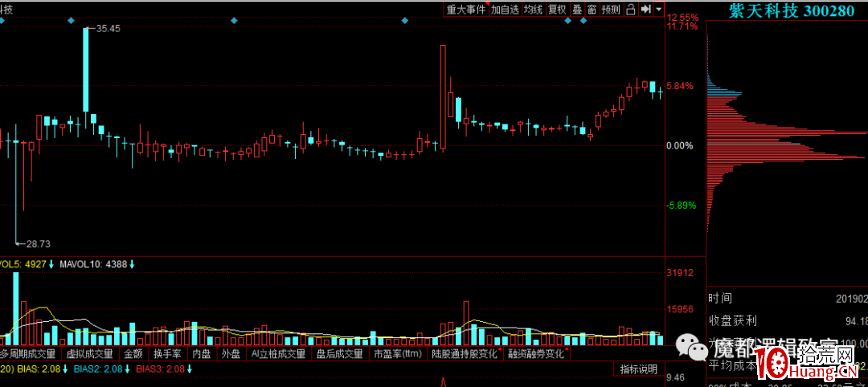Click the 0.00% axis label
The height and width of the screenshot is (387, 868).
click(x=681, y=145)
